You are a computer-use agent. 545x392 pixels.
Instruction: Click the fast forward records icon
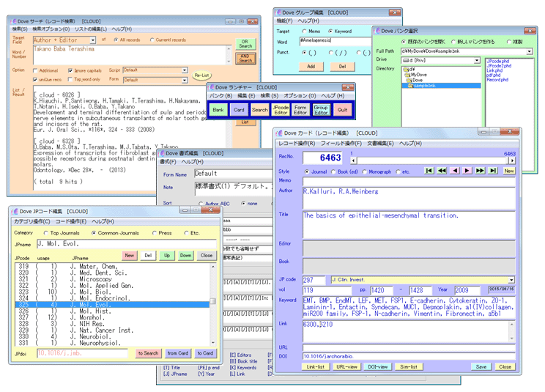479,171
